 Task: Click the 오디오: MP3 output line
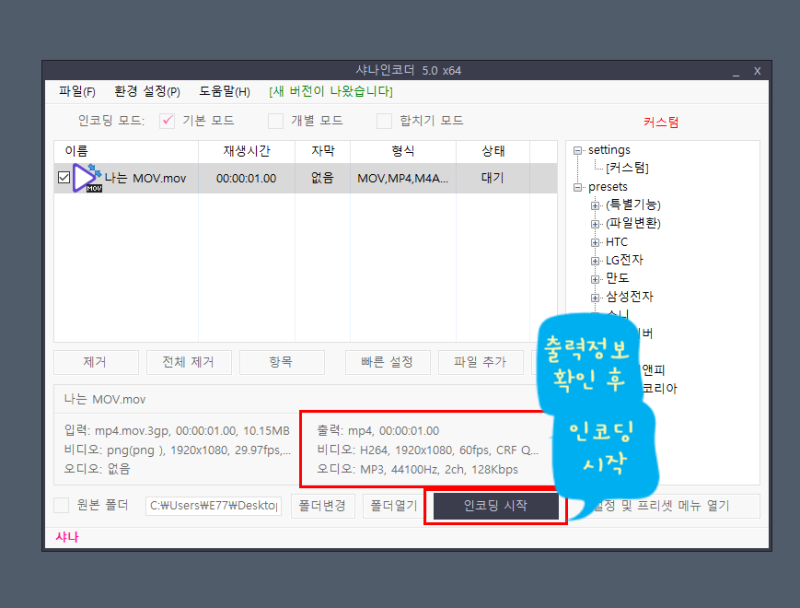417,469
